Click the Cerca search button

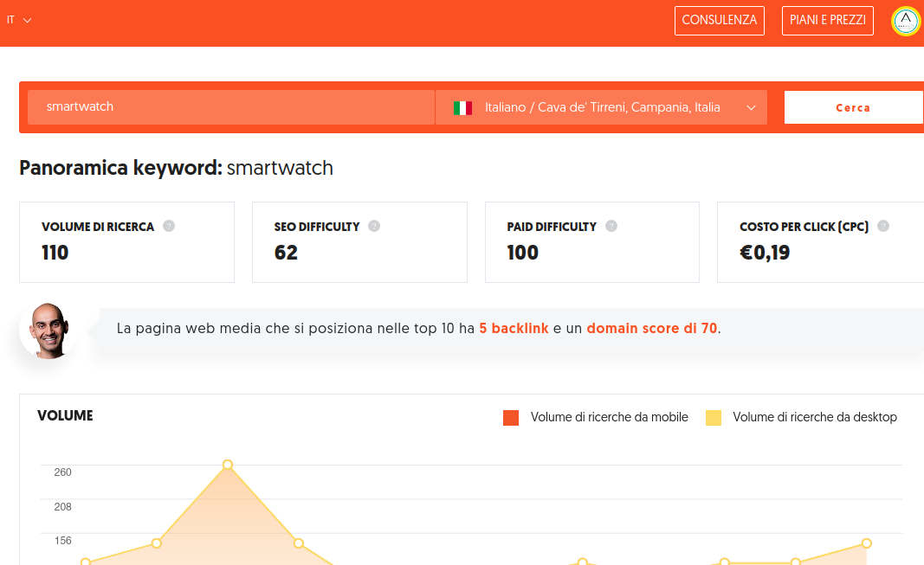(853, 107)
